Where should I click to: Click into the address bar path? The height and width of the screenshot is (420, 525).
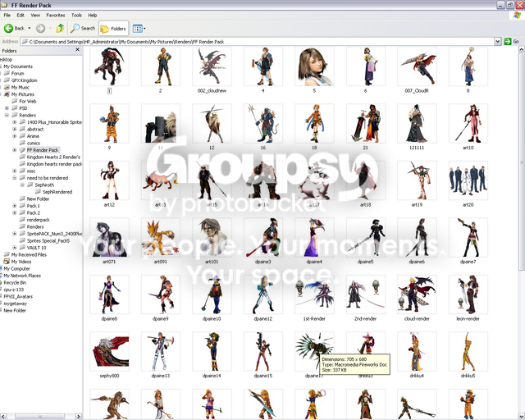[x=257, y=42]
